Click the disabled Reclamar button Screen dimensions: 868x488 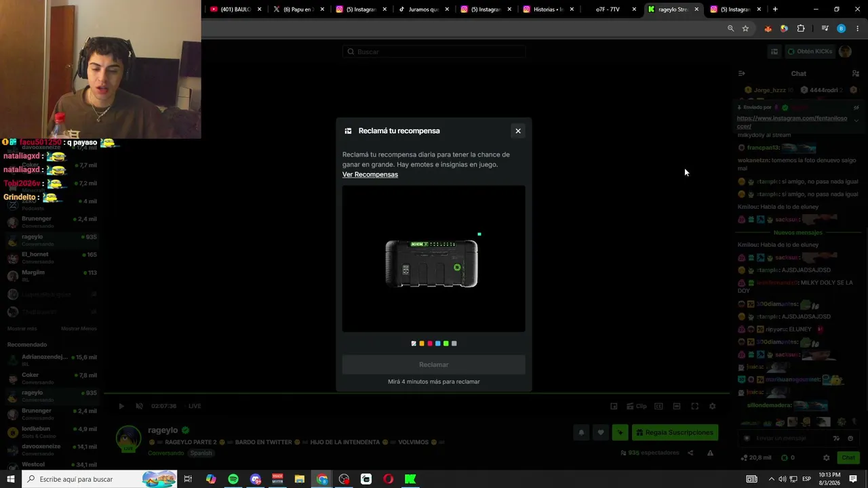pos(434,365)
